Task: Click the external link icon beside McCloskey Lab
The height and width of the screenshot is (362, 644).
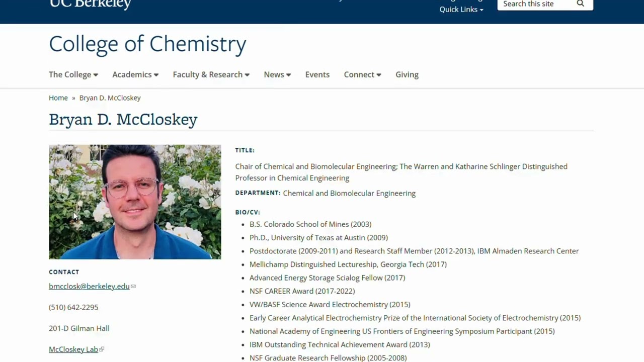Action: (102, 349)
